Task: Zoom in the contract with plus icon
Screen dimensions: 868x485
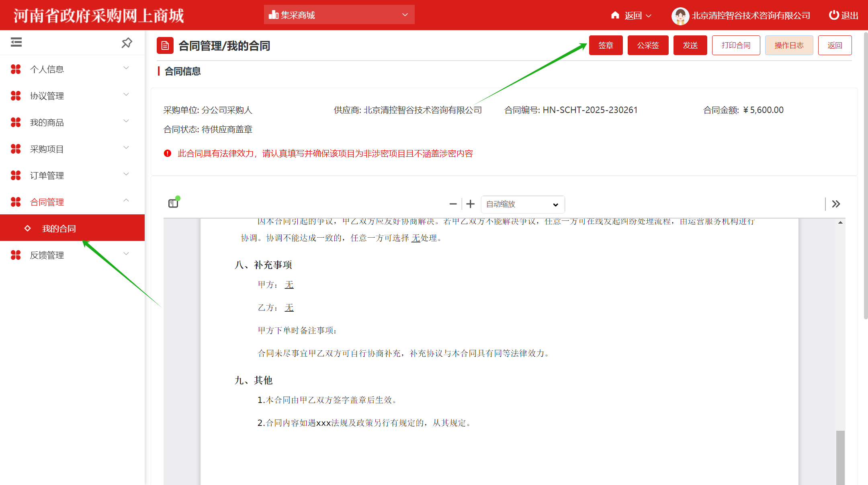Action: point(471,204)
